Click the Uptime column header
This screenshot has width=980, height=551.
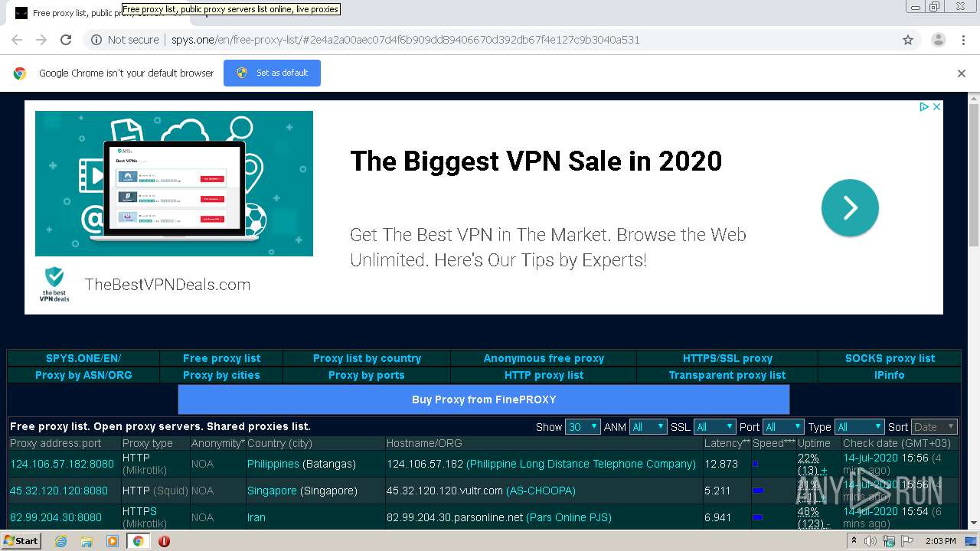(x=814, y=443)
